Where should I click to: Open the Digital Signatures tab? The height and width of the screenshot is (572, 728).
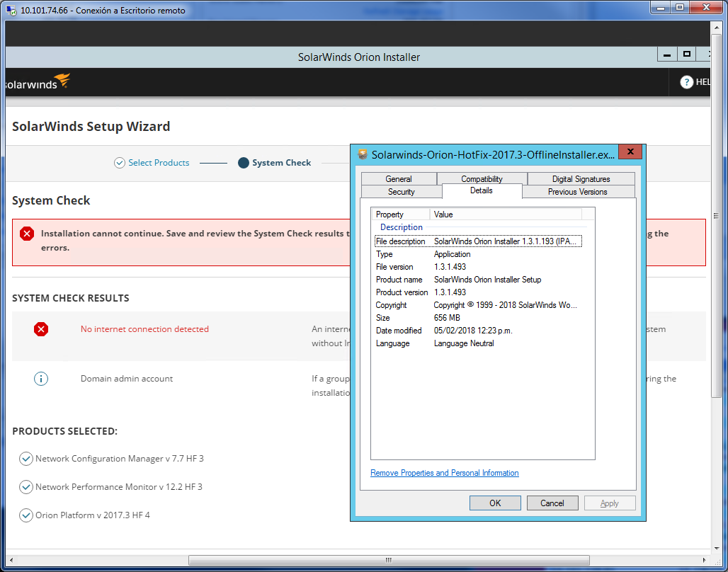[x=581, y=178]
